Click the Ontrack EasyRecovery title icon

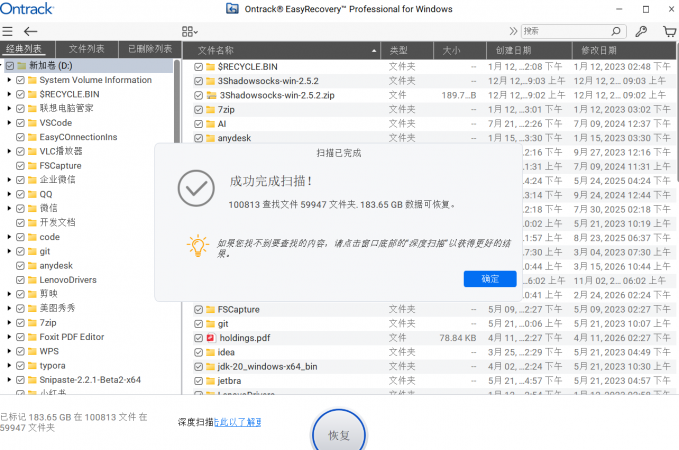click(x=233, y=9)
